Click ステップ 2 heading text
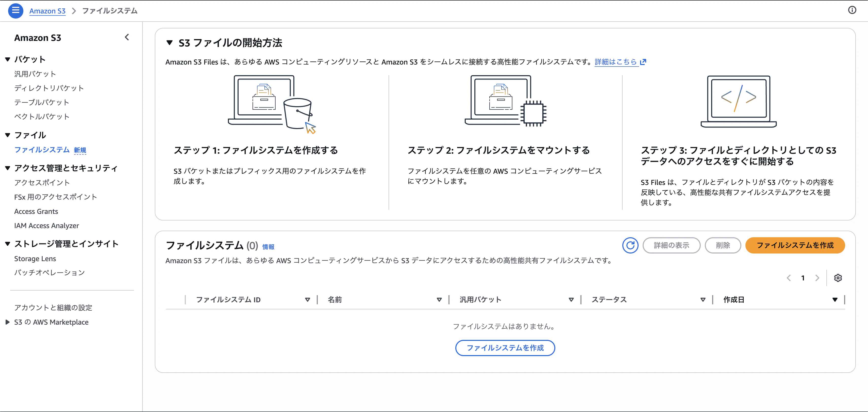The height and width of the screenshot is (412, 868). coord(499,150)
